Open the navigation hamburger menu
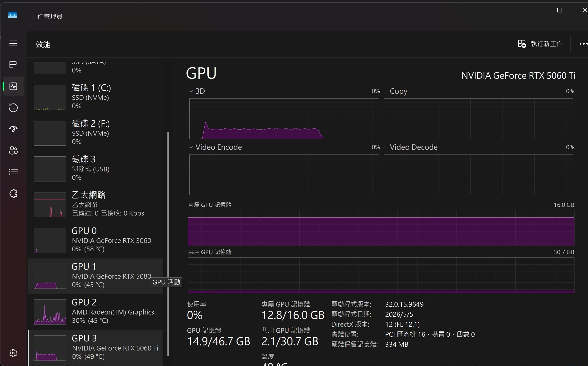 click(x=13, y=43)
